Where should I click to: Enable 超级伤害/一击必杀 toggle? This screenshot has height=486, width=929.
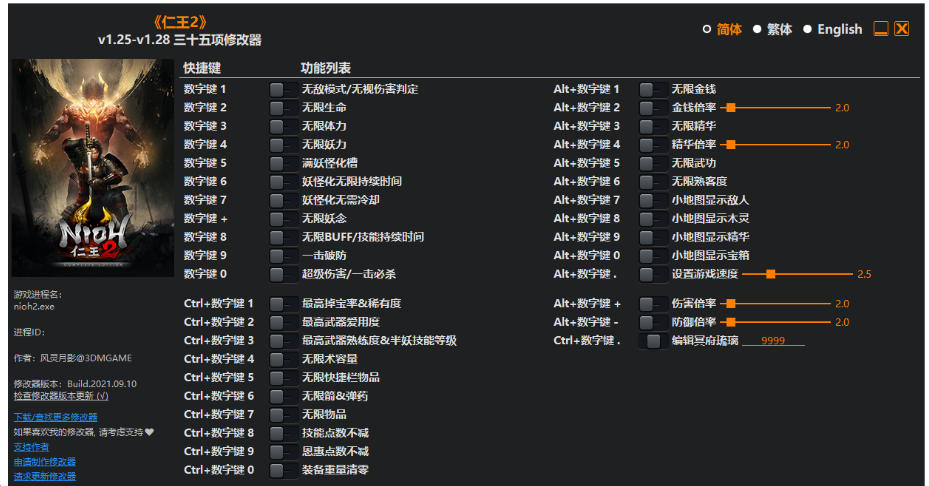pyautogui.click(x=283, y=274)
